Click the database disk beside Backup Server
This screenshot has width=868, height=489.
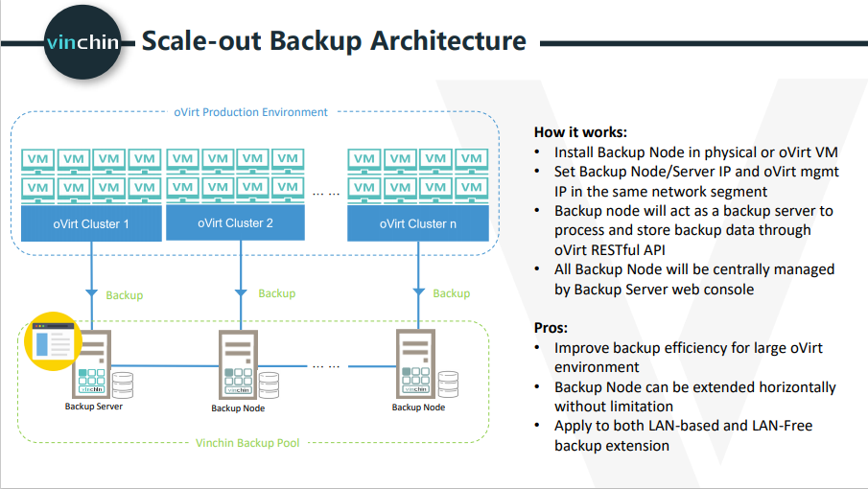coord(123,385)
